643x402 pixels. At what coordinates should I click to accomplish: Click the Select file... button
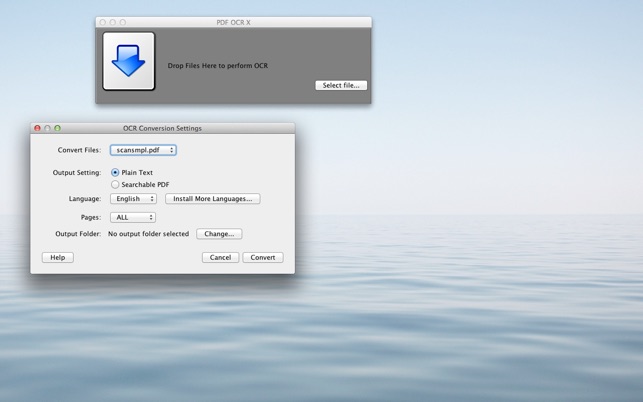click(x=341, y=85)
